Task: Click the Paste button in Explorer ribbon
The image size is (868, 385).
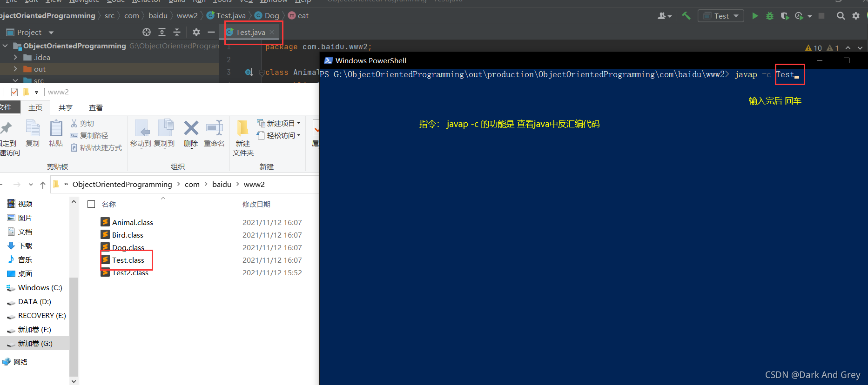Action: [x=56, y=133]
